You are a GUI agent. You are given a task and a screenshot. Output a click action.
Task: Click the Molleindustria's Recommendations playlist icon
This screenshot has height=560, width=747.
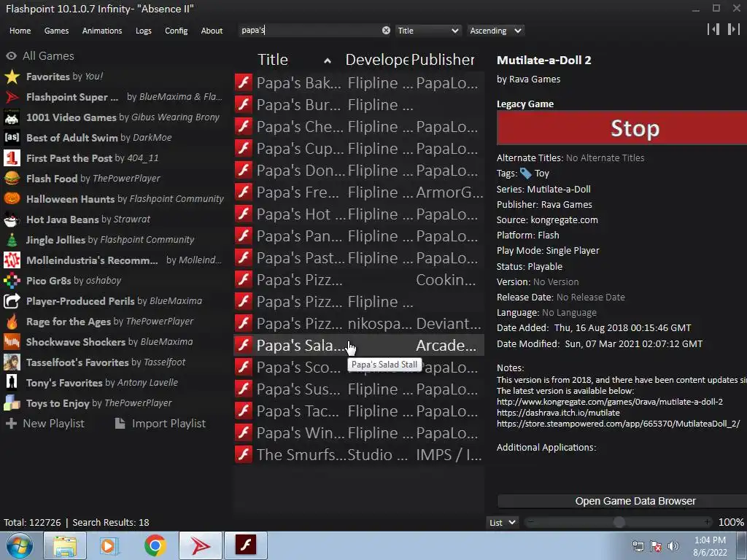tap(12, 260)
